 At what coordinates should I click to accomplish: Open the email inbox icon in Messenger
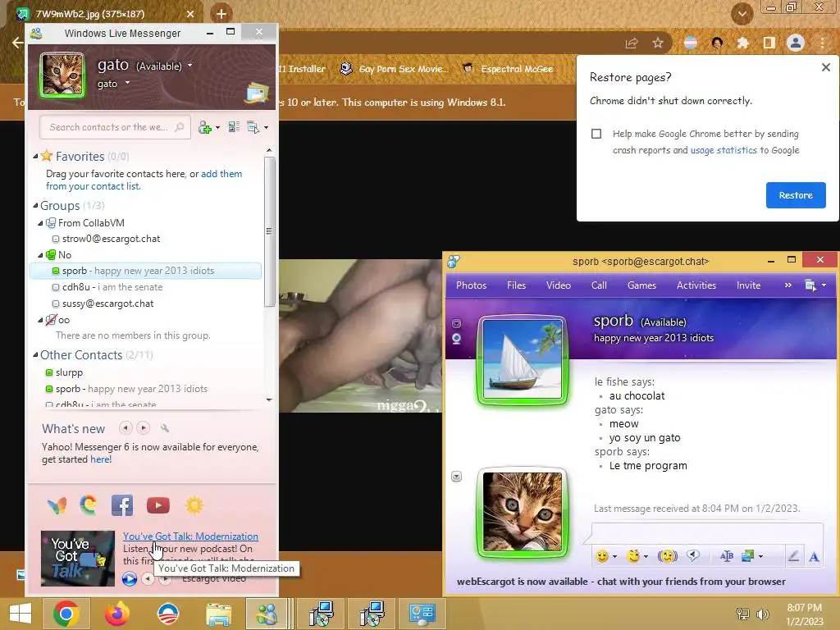257,94
